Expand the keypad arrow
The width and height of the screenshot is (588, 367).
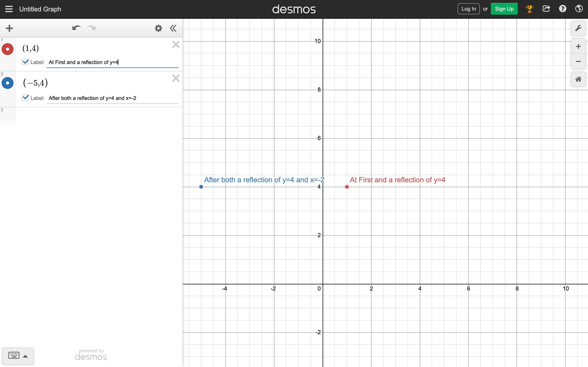click(x=25, y=356)
